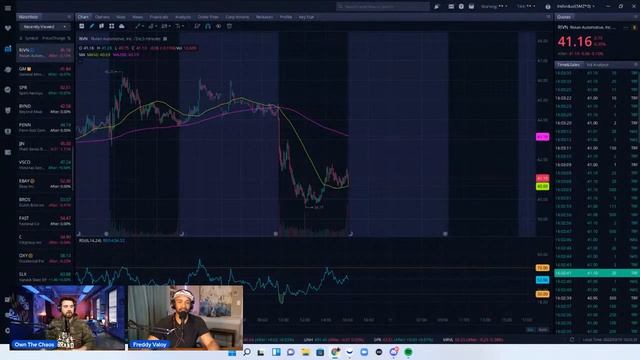Select RIVN in the watchlist

coord(45,53)
